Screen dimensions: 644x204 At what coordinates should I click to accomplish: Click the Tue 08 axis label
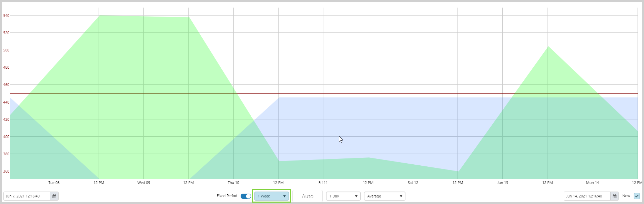point(54,183)
